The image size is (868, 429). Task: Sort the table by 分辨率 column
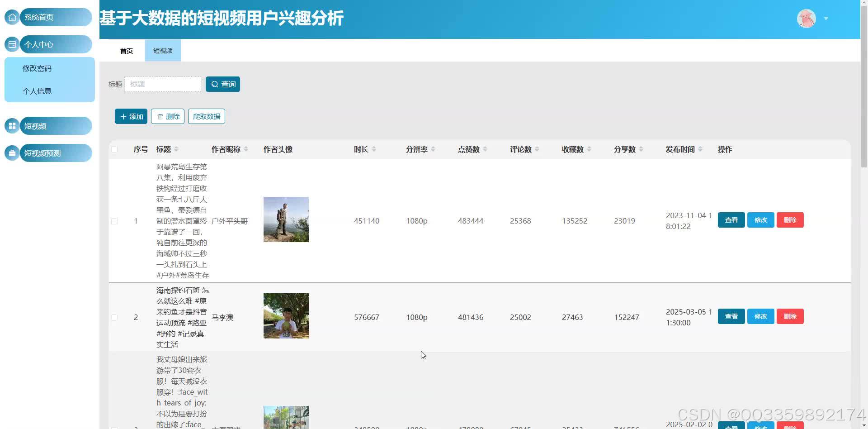433,149
